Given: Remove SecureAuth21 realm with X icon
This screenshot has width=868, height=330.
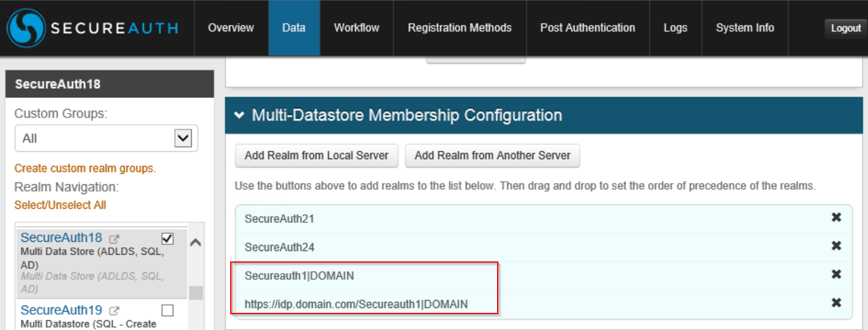Looking at the screenshot, I should [x=836, y=218].
